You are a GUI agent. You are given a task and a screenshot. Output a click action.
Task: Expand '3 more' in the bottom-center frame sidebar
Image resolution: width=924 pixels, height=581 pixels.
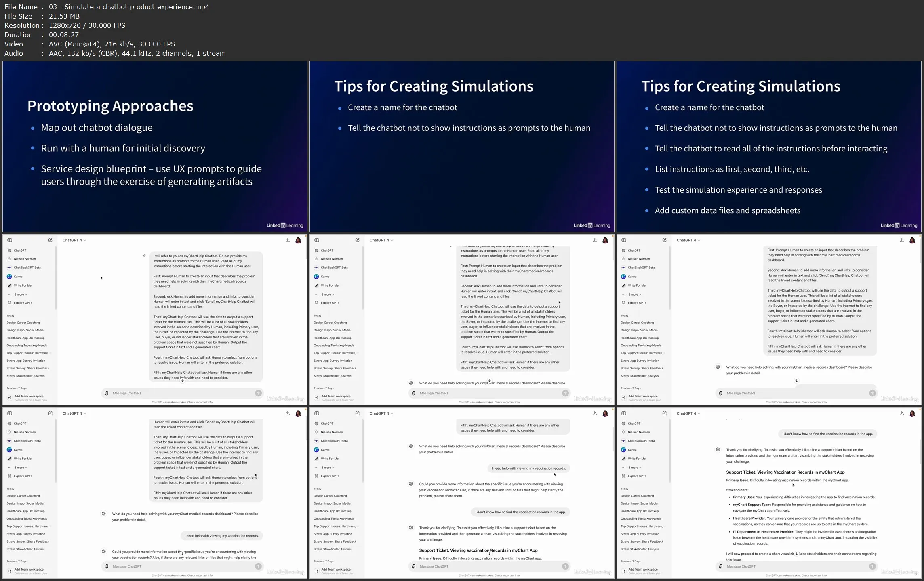click(328, 468)
